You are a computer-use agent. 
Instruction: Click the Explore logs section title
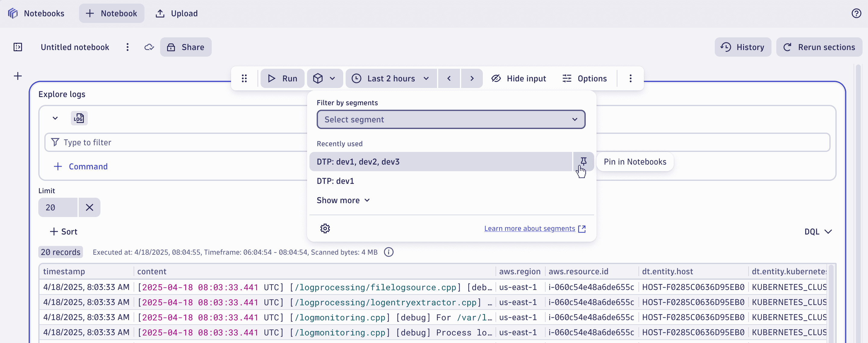tap(62, 94)
